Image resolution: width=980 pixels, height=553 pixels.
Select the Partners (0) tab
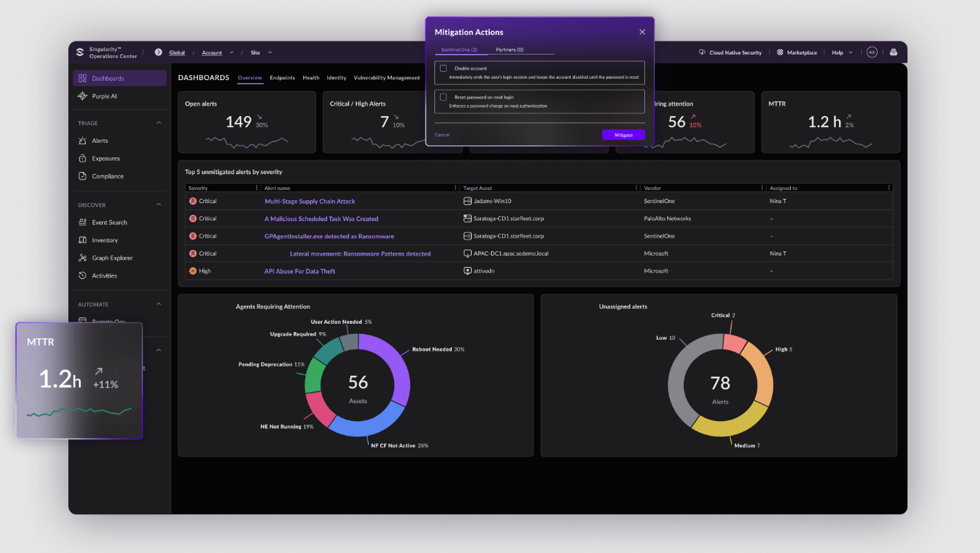(510, 50)
